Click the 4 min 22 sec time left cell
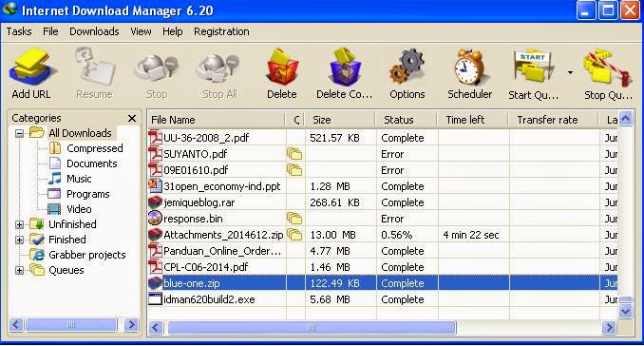The height and width of the screenshot is (346, 644). tap(471, 235)
